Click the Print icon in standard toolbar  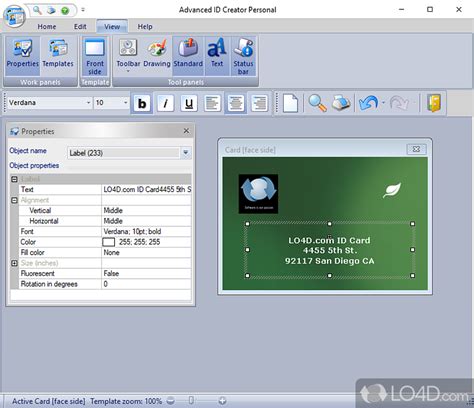click(x=341, y=103)
